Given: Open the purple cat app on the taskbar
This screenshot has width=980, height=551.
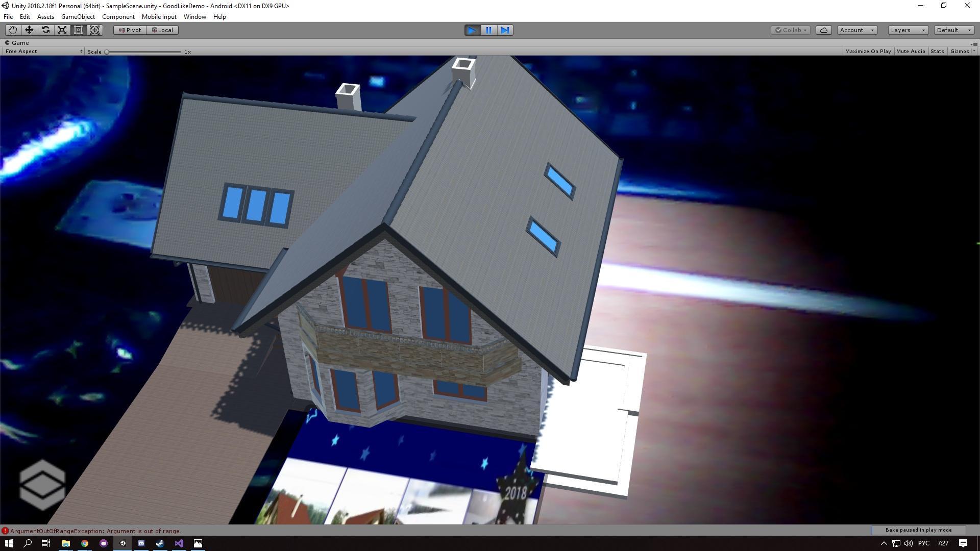Looking at the screenshot, I should pyautogui.click(x=104, y=543).
